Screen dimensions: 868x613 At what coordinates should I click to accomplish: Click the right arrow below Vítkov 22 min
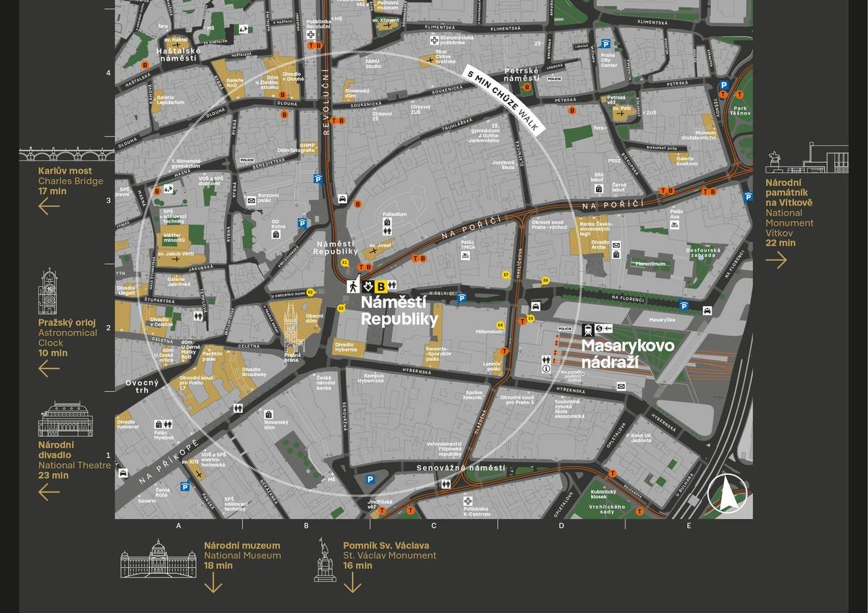pos(776,259)
